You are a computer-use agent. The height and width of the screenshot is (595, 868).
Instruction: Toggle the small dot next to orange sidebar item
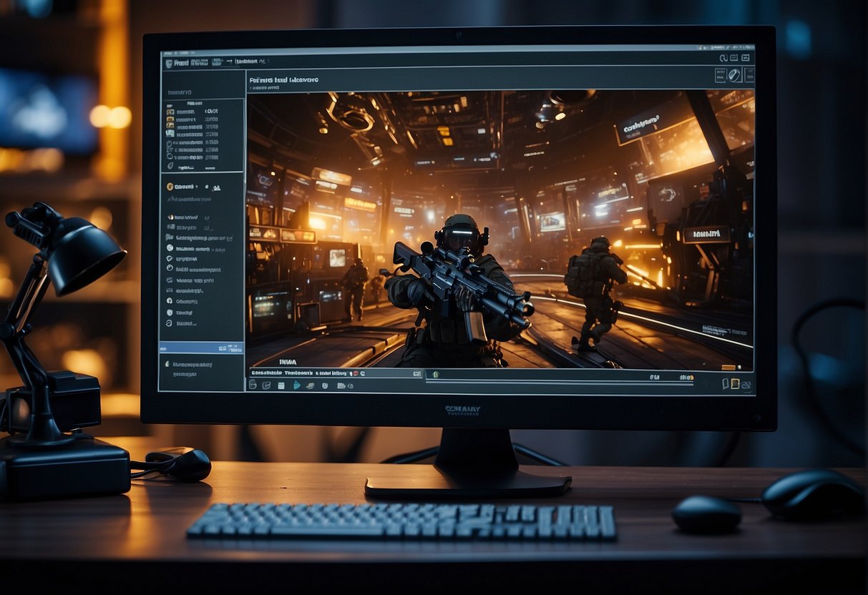click(x=208, y=187)
